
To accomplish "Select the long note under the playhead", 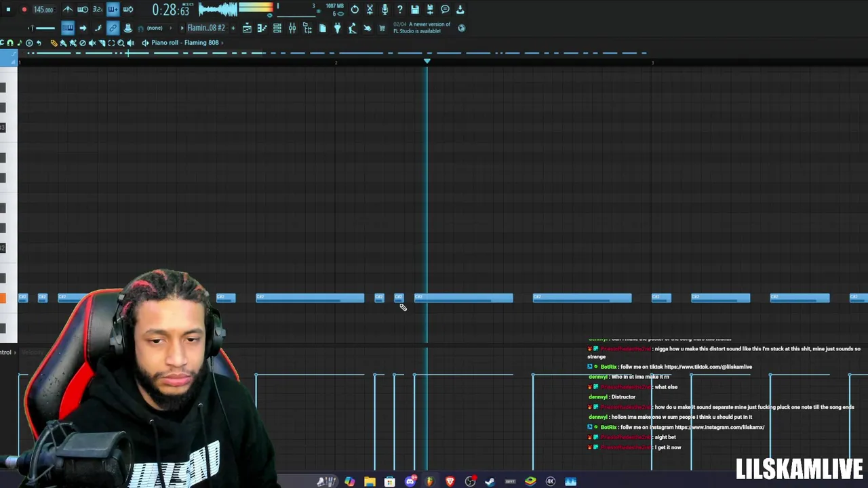I will pyautogui.click(x=463, y=298).
